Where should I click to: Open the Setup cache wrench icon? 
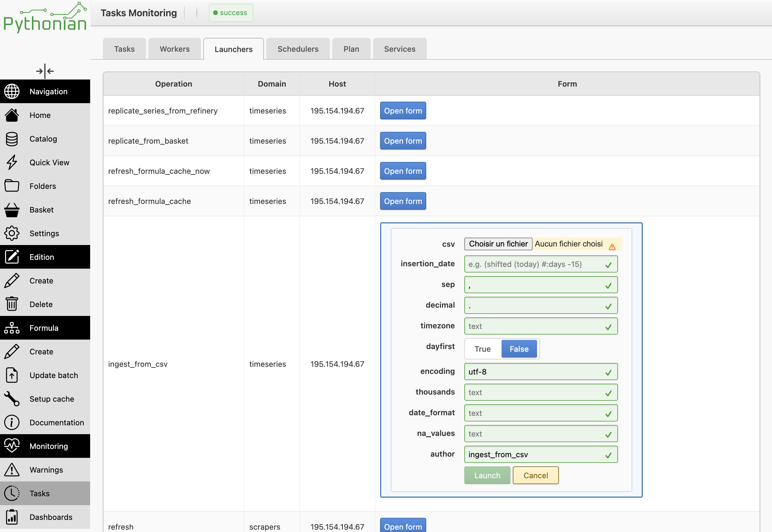pos(12,399)
